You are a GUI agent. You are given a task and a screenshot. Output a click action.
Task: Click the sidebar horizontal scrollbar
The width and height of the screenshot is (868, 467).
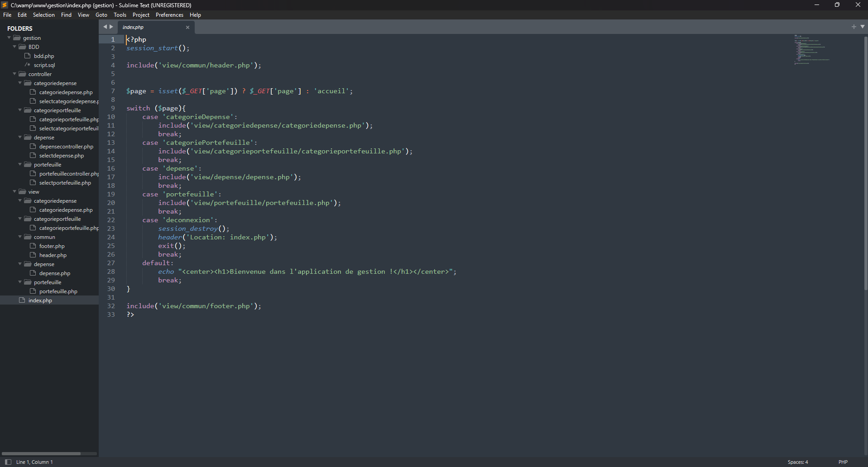point(41,453)
